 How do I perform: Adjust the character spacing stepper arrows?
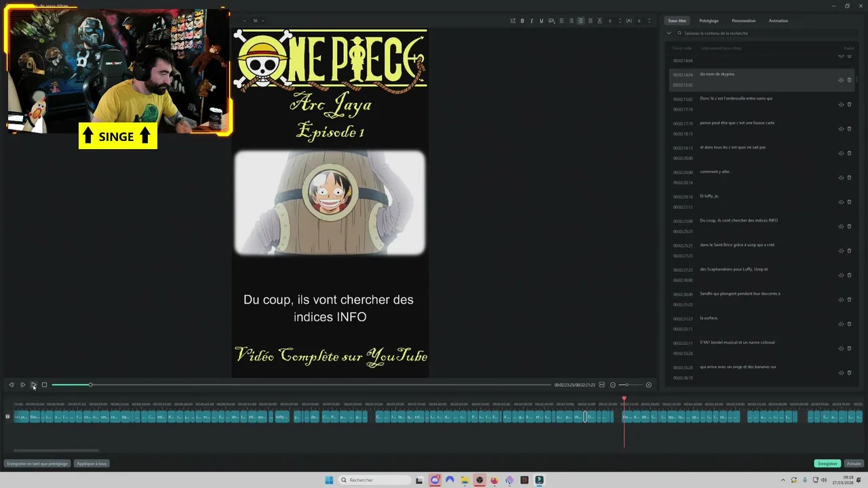[x=648, y=21]
